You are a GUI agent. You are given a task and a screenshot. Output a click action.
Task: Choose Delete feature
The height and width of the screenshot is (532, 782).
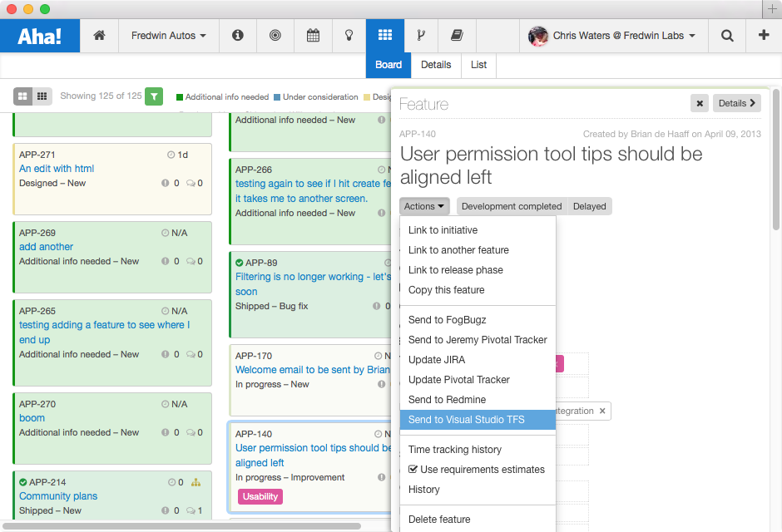(x=478, y=519)
